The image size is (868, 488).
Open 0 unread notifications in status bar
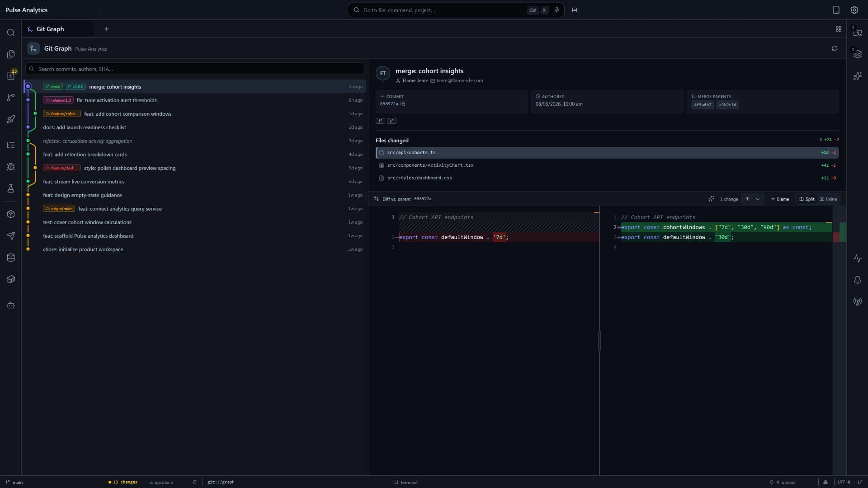(783, 482)
